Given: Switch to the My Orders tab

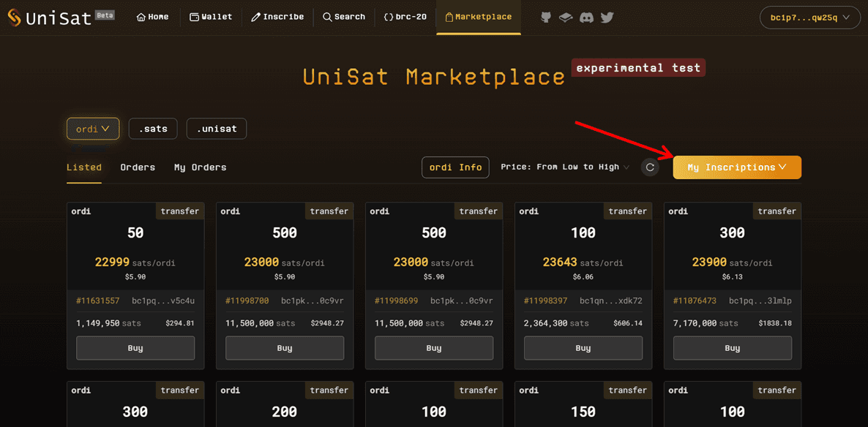Looking at the screenshot, I should coord(200,167).
